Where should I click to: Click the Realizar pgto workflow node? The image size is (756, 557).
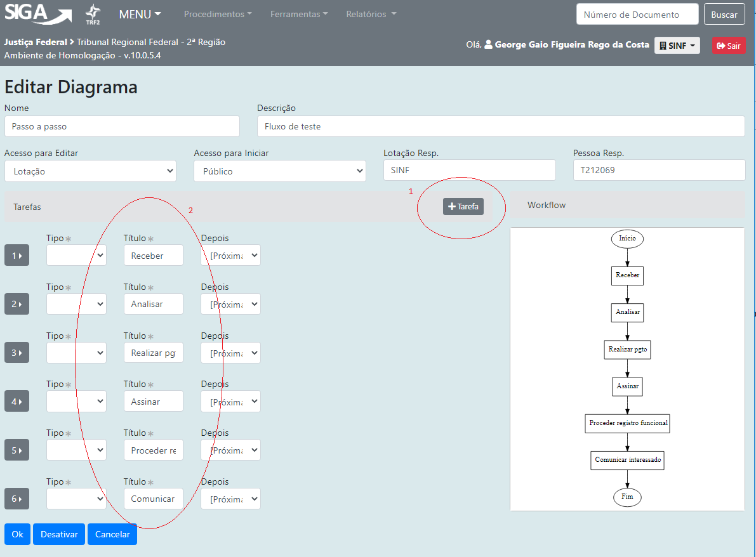pos(627,349)
